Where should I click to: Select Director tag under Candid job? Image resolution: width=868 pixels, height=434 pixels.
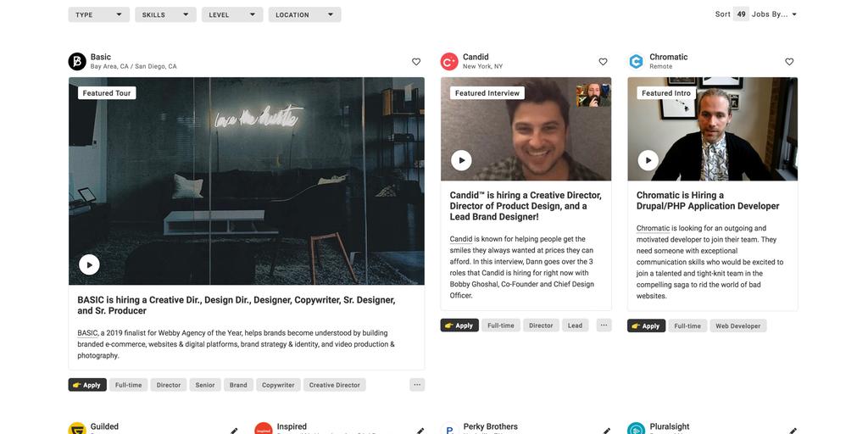(541, 325)
